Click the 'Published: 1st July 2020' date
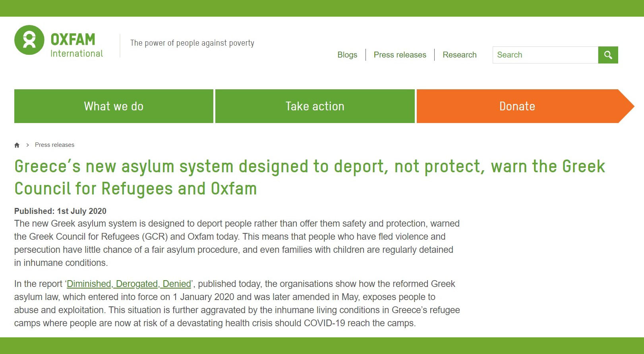The width and height of the screenshot is (644, 354). coord(60,211)
